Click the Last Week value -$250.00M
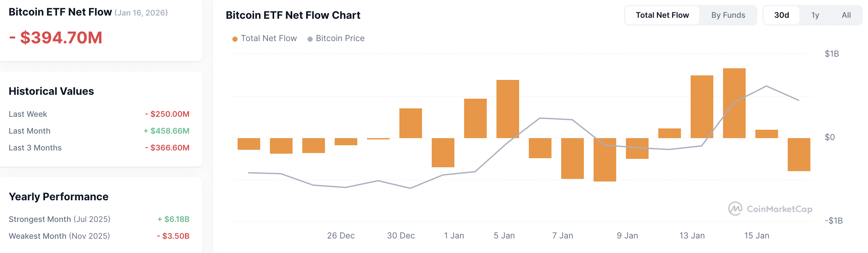868x253 pixels. [x=167, y=114]
